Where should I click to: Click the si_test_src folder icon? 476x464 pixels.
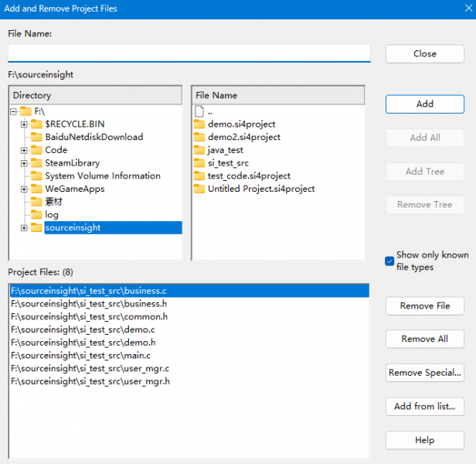(199, 163)
